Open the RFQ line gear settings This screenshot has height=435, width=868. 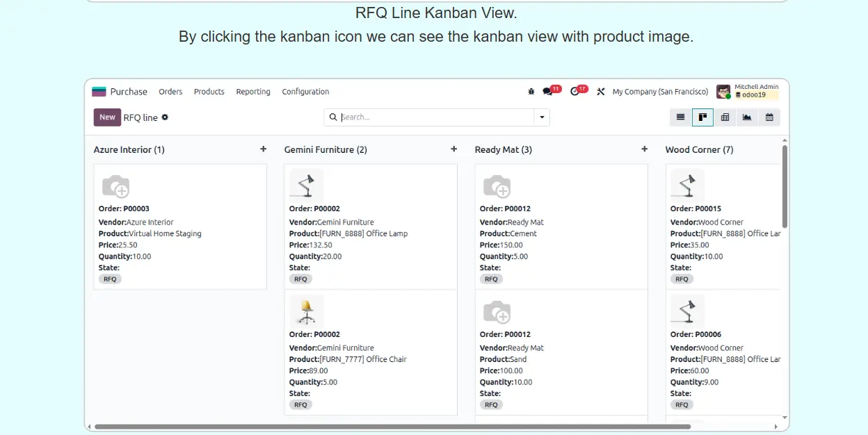[x=165, y=117]
